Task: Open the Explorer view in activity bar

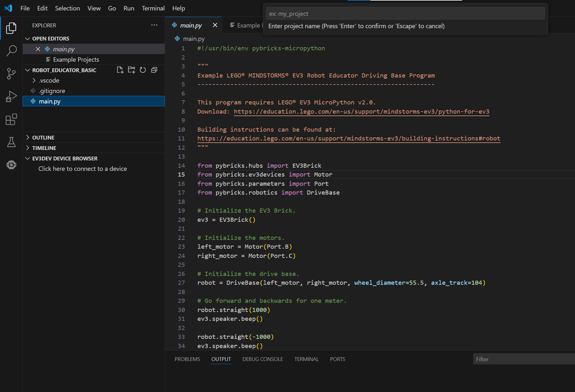Action: point(11,28)
